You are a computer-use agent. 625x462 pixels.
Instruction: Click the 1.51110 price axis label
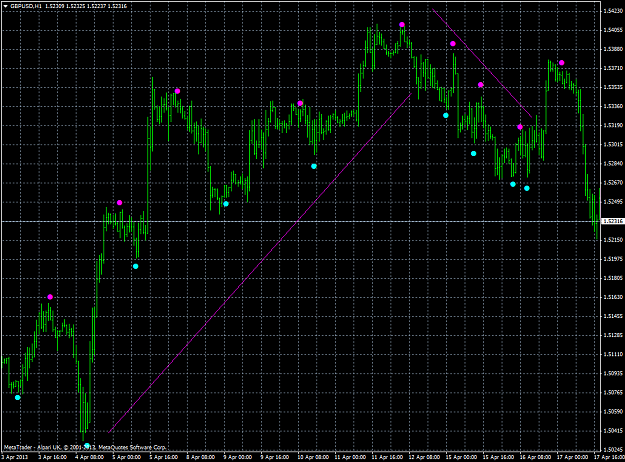(613, 354)
